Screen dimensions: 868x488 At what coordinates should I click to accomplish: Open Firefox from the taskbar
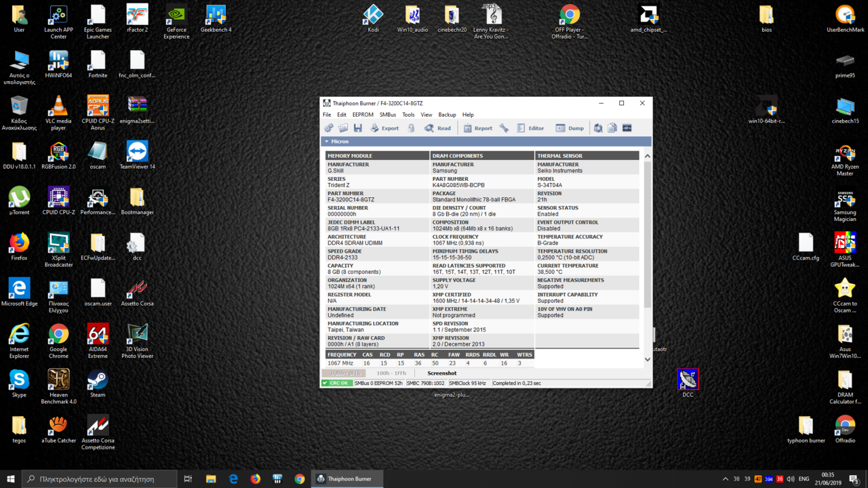[255, 479]
